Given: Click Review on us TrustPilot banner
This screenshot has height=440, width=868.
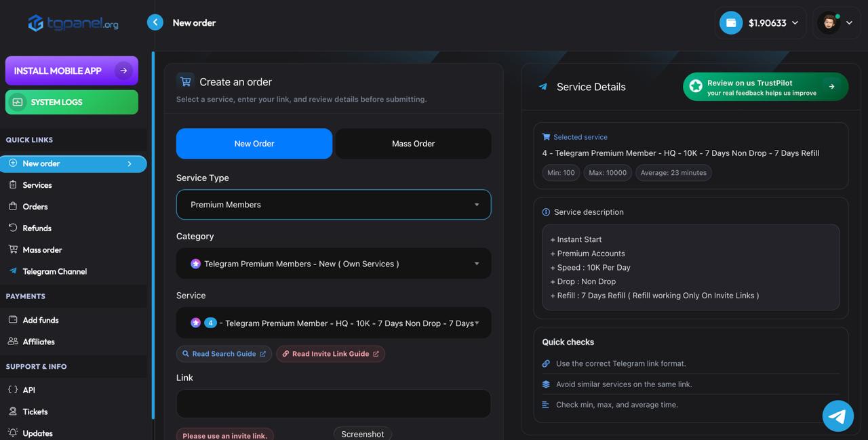Looking at the screenshot, I should (x=766, y=87).
